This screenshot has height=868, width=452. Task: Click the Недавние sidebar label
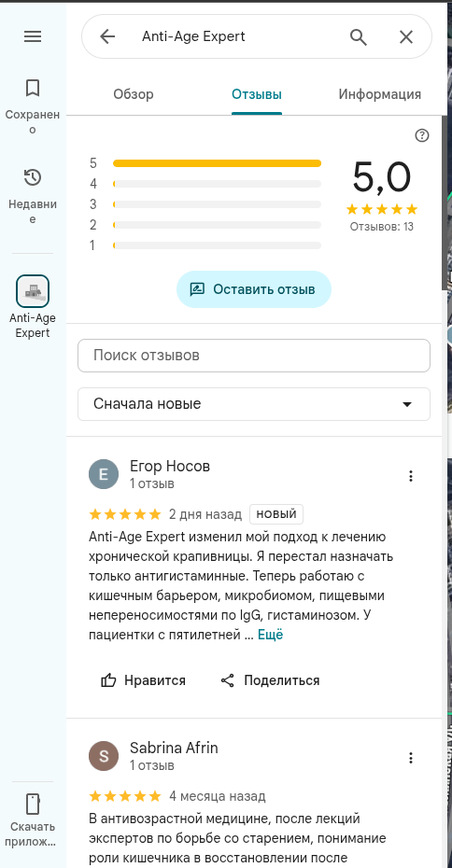coord(33,212)
